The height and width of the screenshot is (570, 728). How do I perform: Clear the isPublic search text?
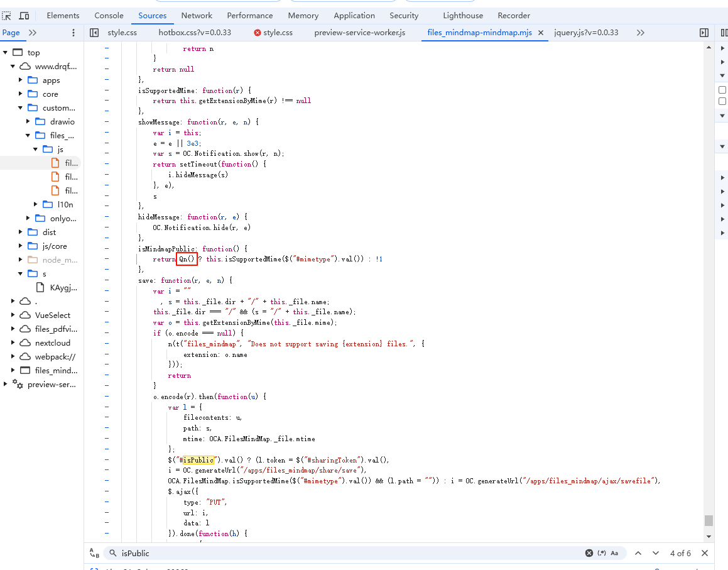(589, 553)
